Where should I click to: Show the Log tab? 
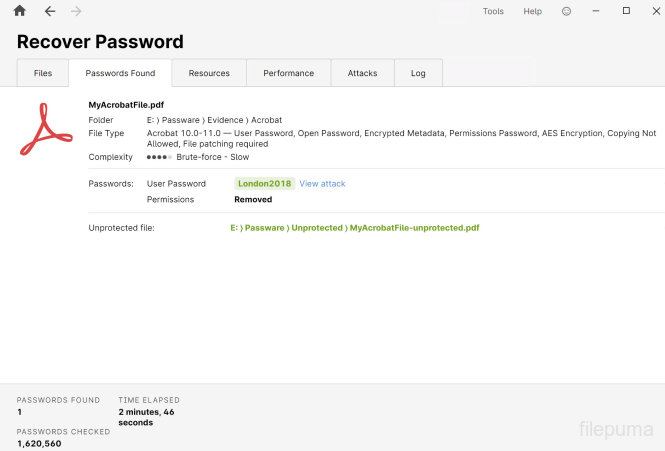[418, 73]
